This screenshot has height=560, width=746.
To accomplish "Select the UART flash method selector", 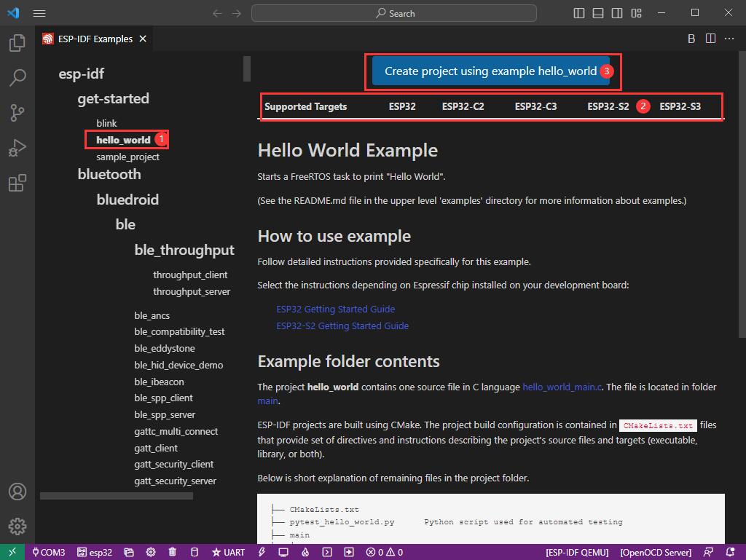I will [x=228, y=552].
